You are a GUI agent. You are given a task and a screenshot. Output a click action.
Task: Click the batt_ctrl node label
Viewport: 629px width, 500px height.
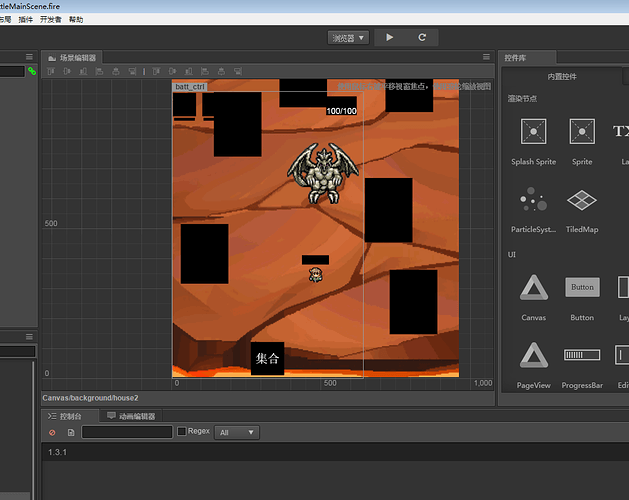[x=190, y=87]
